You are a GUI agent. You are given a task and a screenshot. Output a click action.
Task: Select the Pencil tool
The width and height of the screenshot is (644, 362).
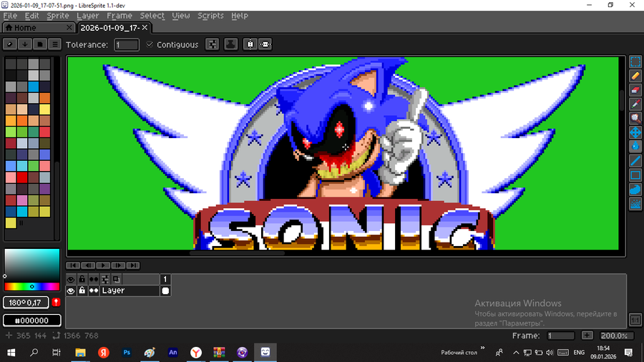point(635,76)
